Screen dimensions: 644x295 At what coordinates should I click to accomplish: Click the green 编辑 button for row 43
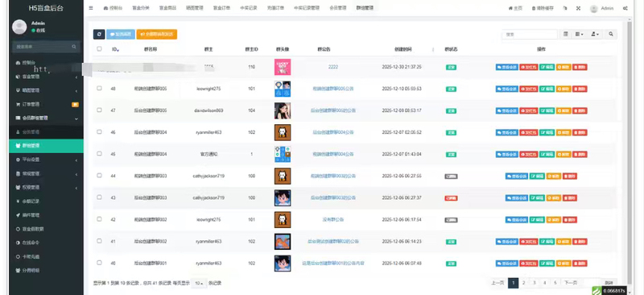tap(537, 198)
